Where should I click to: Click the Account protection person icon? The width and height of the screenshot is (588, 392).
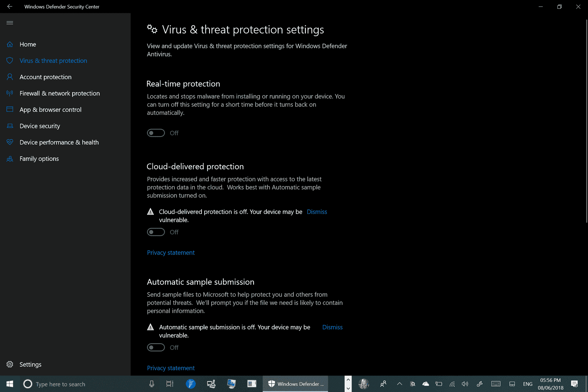pyautogui.click(x=10, y=77)
